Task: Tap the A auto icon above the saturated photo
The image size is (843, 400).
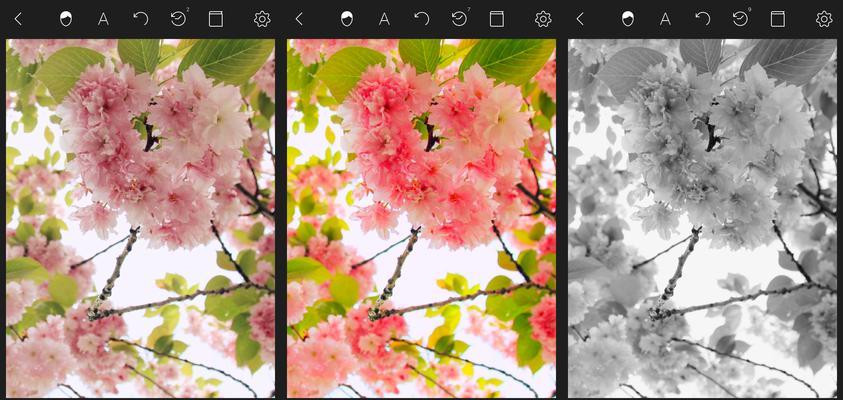Action: (384, 19)
